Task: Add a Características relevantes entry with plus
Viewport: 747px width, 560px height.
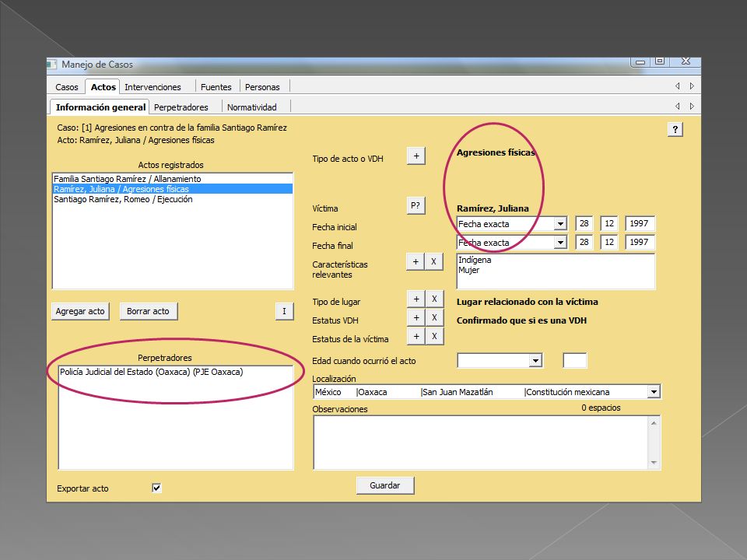Action: 416,261
